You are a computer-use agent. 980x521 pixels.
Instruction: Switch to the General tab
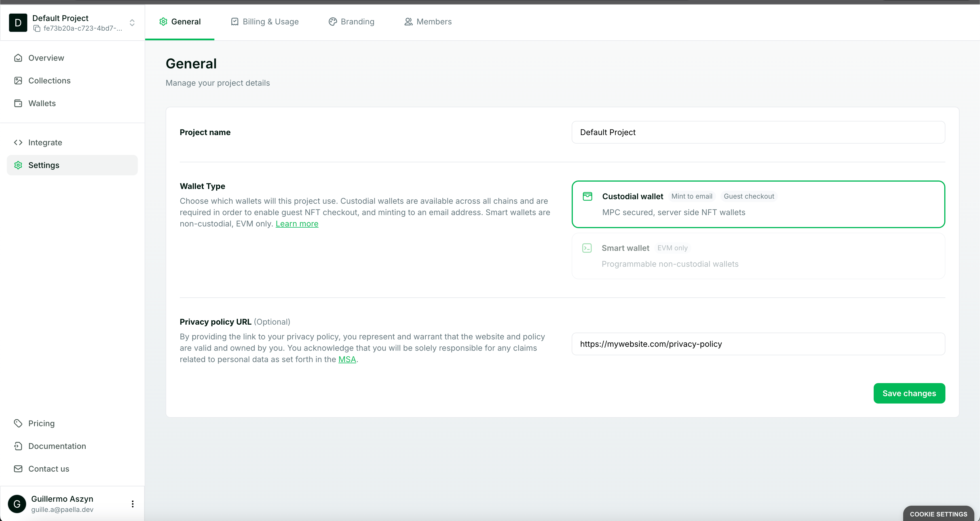[x=180, y=22]
